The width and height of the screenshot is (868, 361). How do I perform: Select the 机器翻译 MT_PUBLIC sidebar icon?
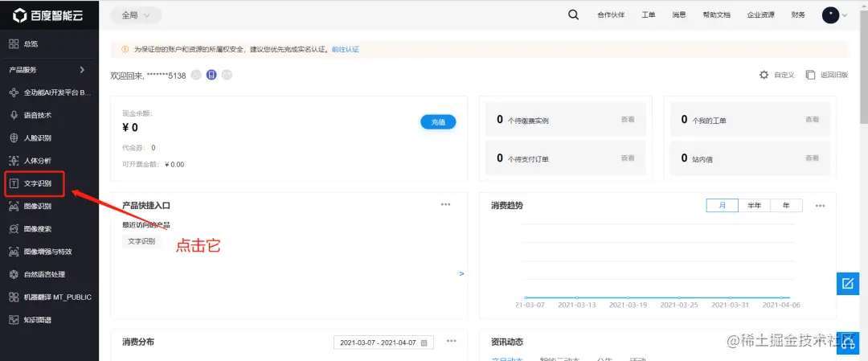(14, 297)
